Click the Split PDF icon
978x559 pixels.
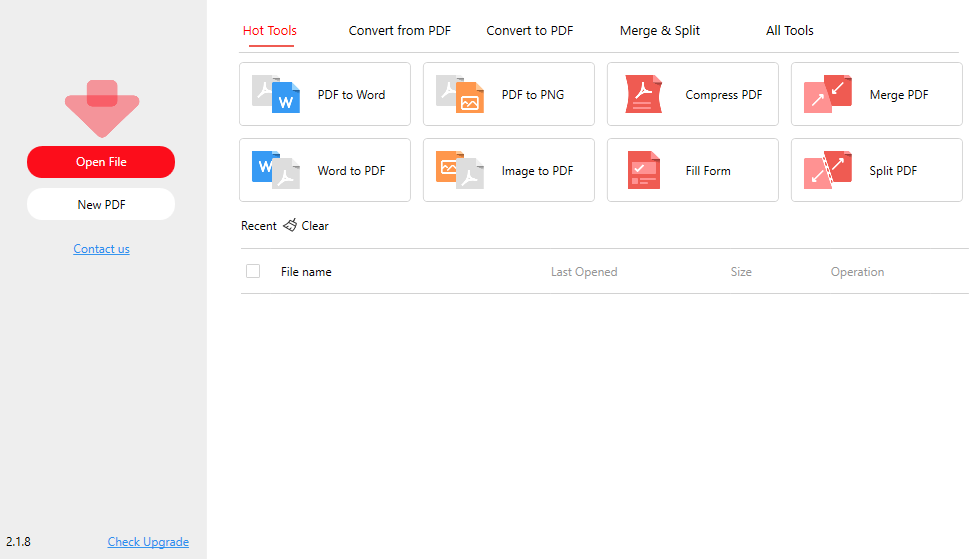(x=828, y=170)
